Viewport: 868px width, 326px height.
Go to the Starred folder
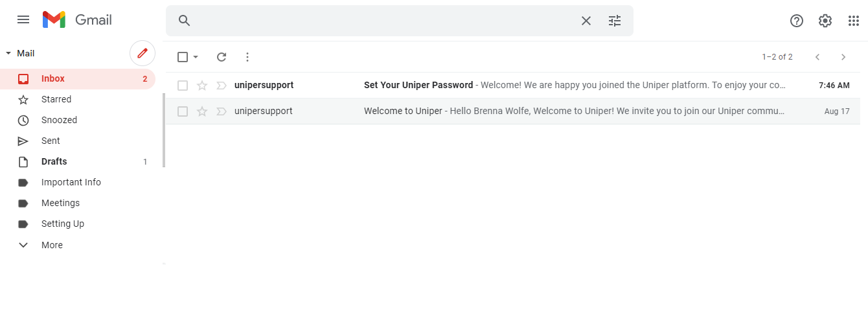pyautogui.click(x=56, y=99)
